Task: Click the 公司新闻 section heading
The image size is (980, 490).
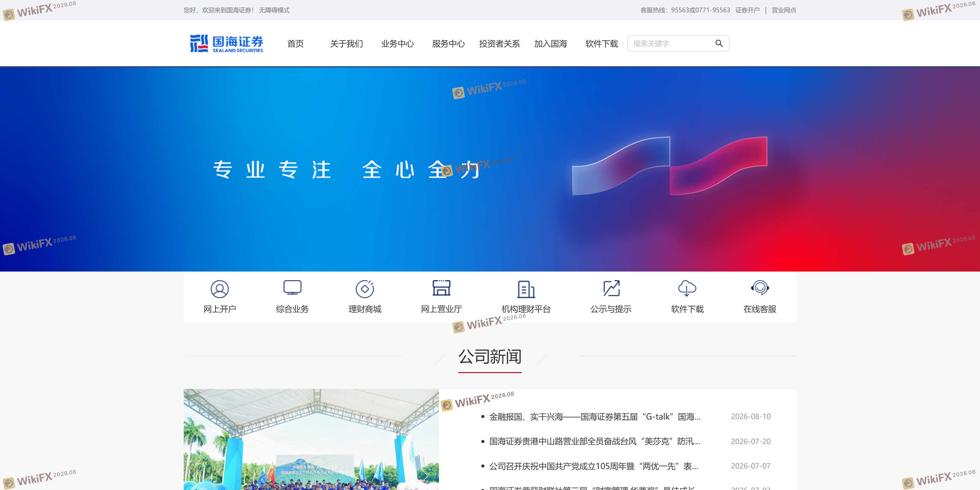Action: (x=490, y=357)
